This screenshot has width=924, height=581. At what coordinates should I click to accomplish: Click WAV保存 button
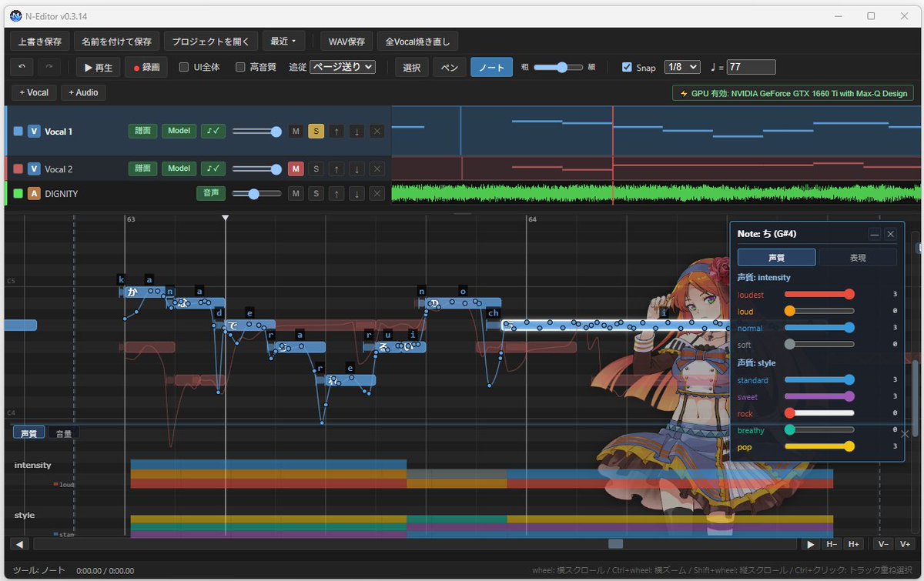347,41
